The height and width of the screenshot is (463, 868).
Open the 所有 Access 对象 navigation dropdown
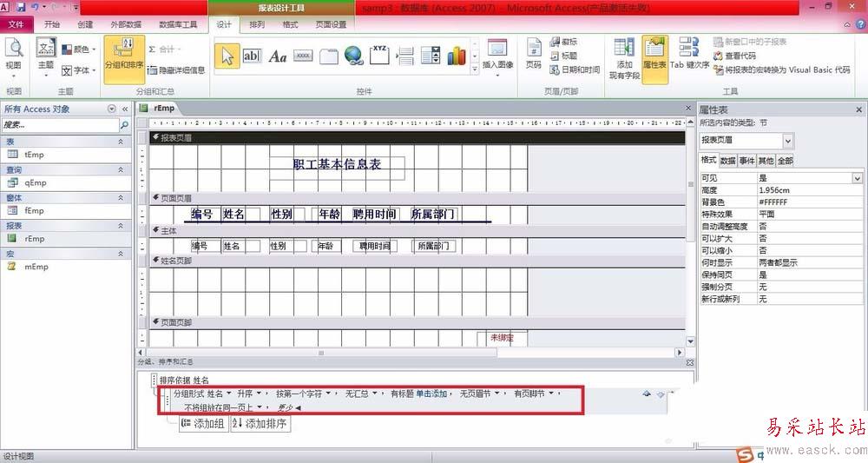pos(112,109)
